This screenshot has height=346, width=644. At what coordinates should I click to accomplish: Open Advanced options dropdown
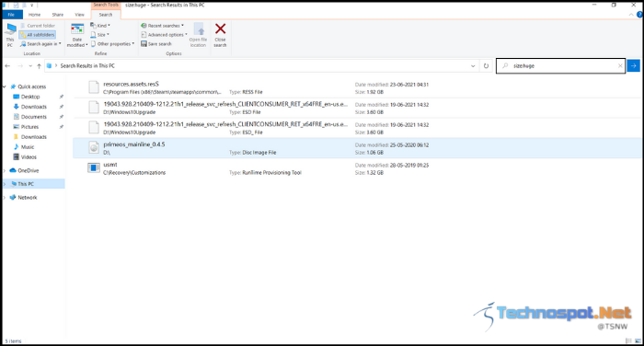(164, 35)
